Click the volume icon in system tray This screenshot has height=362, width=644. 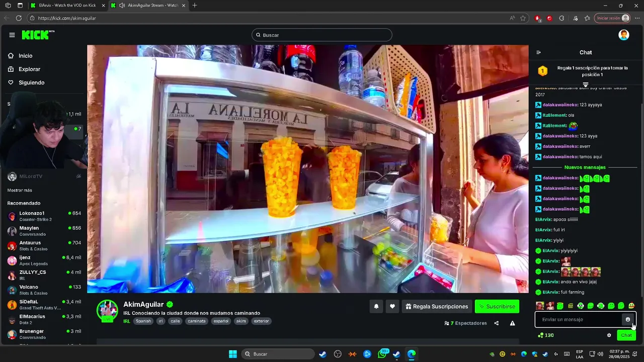(600, 354)
